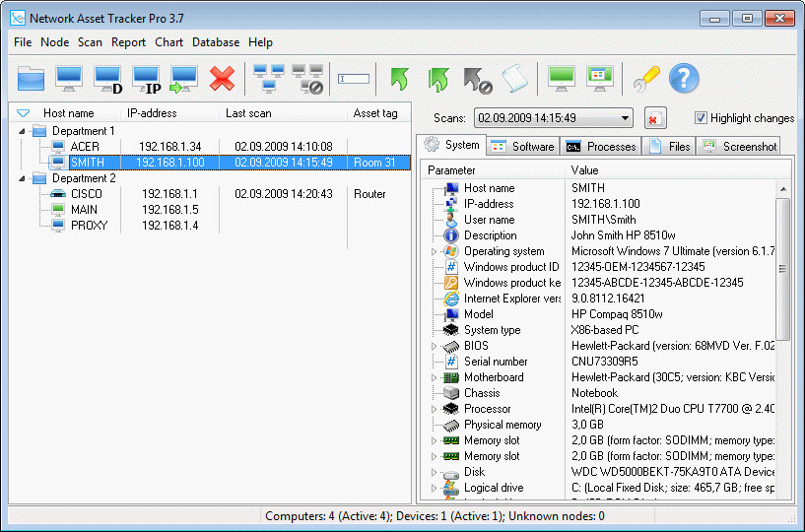Click the paper scroll log icon
This screenshot has height=532, width=805.
[515, 79]
